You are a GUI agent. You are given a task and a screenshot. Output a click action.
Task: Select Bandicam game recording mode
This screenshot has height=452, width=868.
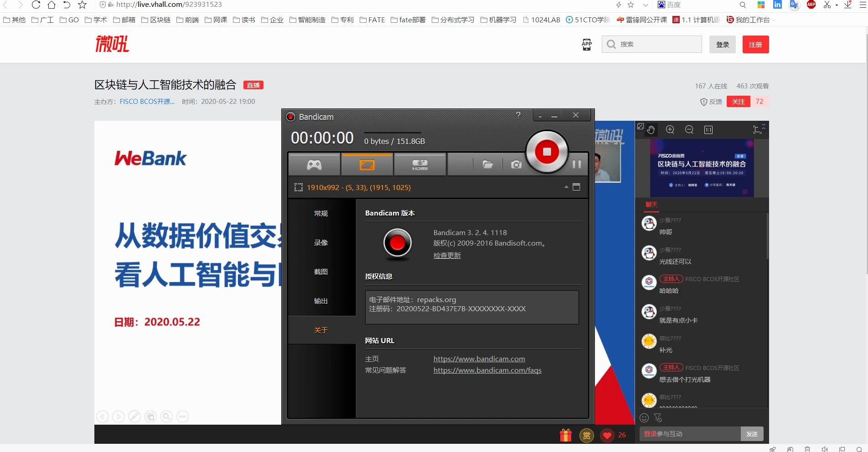click(314, 164)
